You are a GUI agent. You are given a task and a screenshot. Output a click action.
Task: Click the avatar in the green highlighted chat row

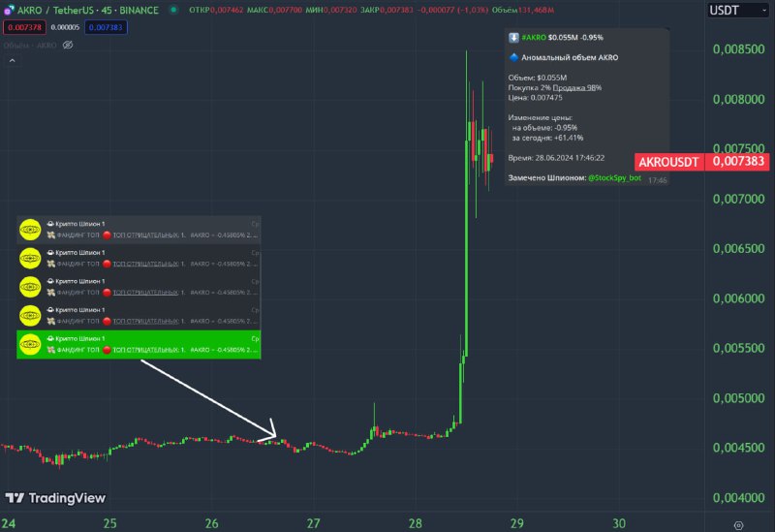coord(30,344)
